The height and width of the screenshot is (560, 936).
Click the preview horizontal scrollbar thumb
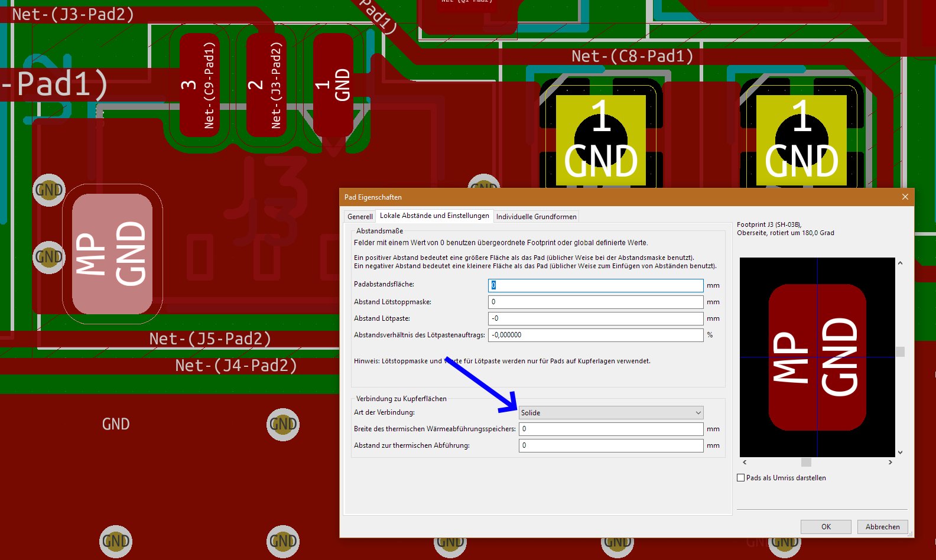[806, 462]
